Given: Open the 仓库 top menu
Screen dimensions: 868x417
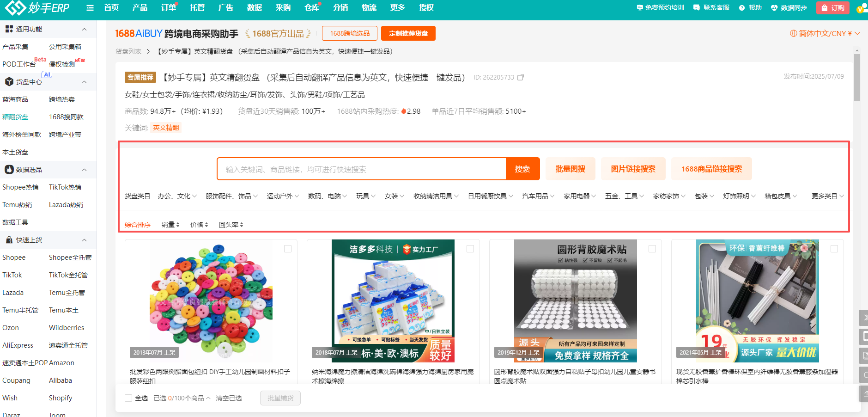Looking at the screenshot, I should 312,7.
